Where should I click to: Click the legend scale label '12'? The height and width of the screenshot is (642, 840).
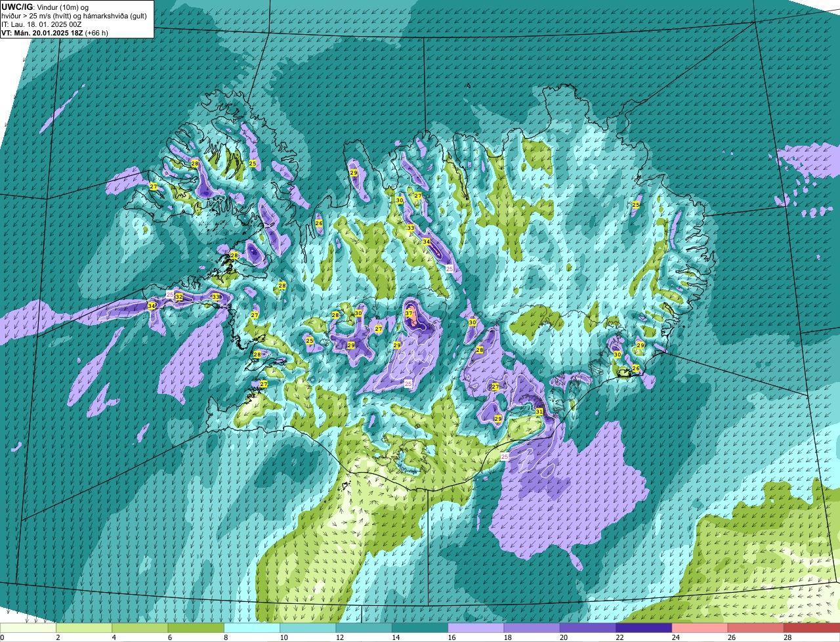tap(339, 637)
